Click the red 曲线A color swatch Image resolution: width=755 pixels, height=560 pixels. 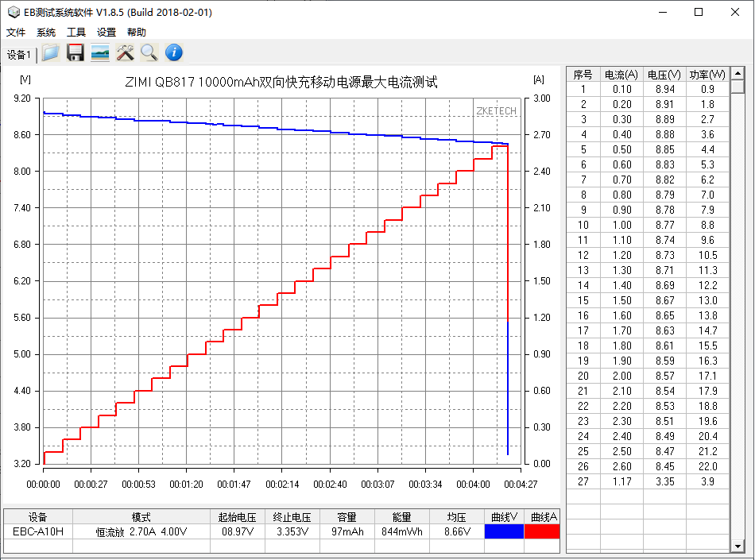click(542, 531)
